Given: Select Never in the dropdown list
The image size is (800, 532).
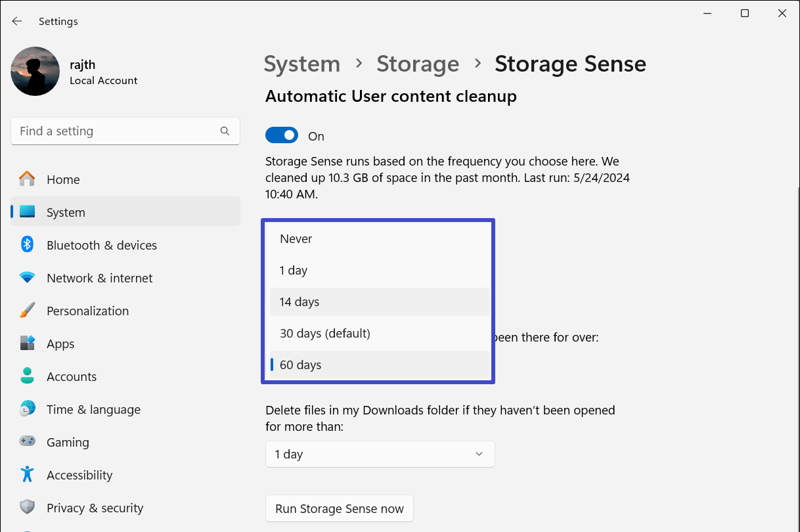Looking at the screenshot, I should coord(296,239).
